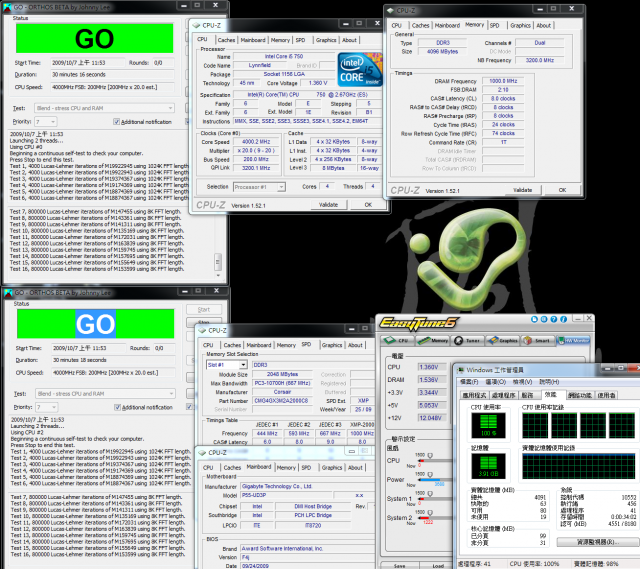
Task: Switch to 應用程式 tab in Task Manager
Action: (474, 395)
